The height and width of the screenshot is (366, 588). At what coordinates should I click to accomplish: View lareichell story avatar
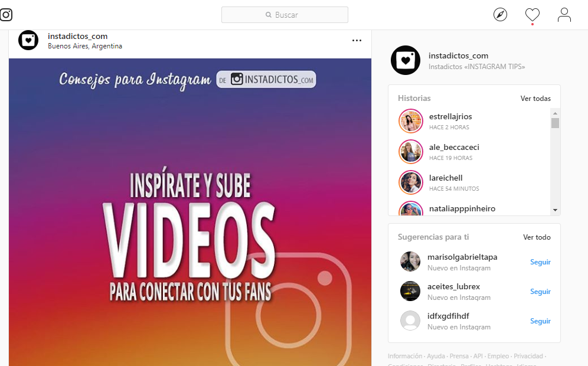(x=411, y=182)
